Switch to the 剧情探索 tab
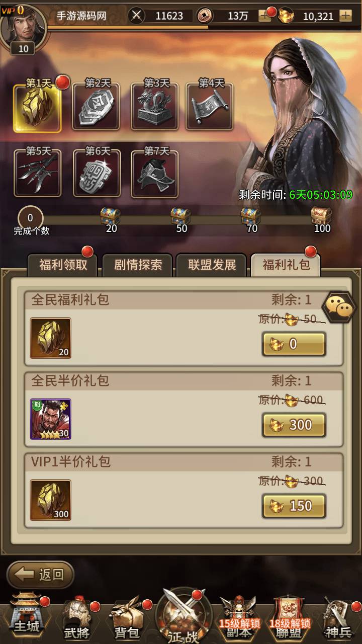362x644 pixels. coord(138,265)
